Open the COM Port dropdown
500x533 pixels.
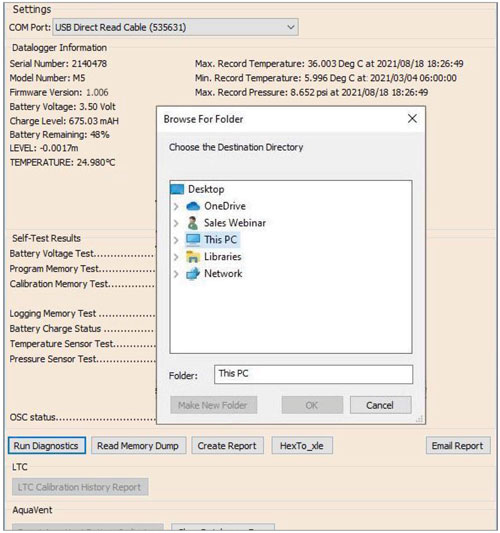[x=175, y=27]
